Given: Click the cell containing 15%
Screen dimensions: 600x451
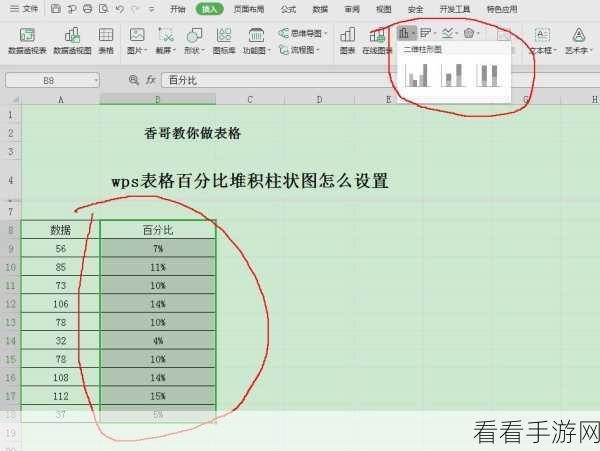Looking at the screenshot, I should click(x=158, y=396).
